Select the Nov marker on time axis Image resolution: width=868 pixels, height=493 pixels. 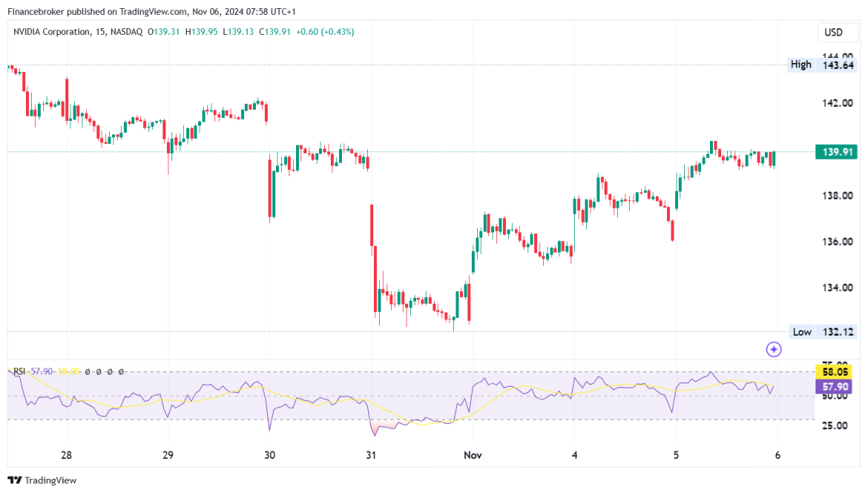point(473,455)
